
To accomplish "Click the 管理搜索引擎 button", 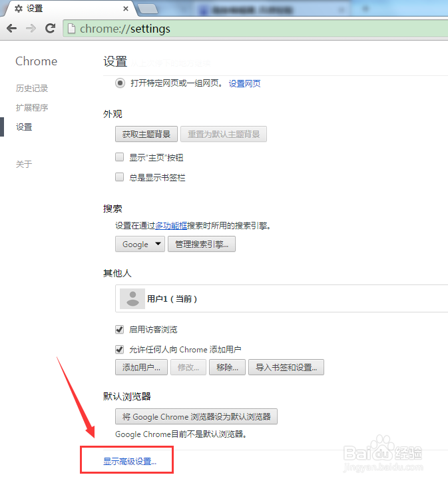I will pyautogui.click(x=202, y=244).
